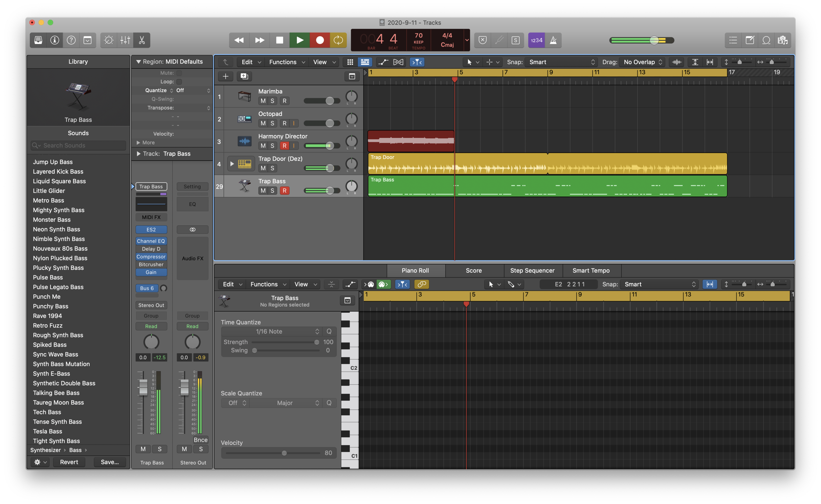Toggle the Inspector info icon

coord(55,40)
